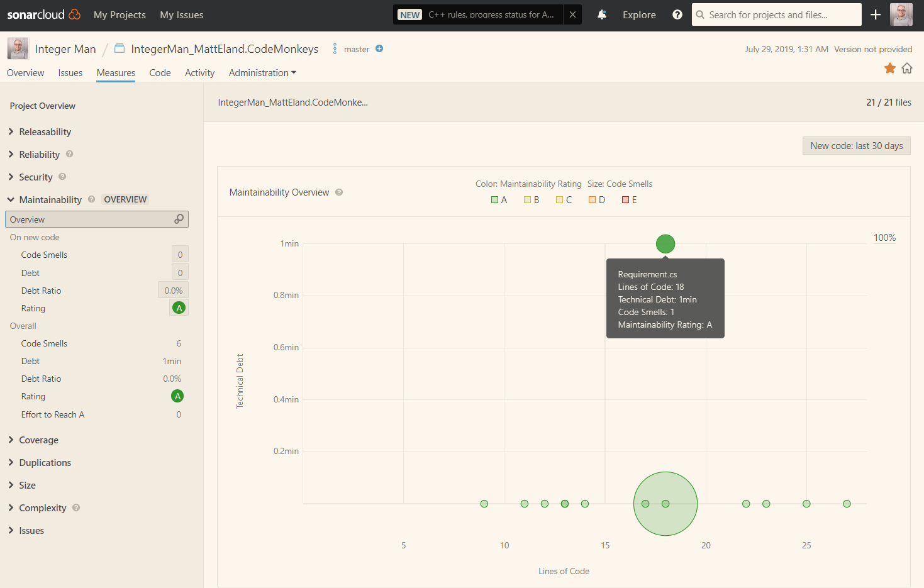Open the help question mark in top bar
Screen dimensions: 924x588
point(677,14)
